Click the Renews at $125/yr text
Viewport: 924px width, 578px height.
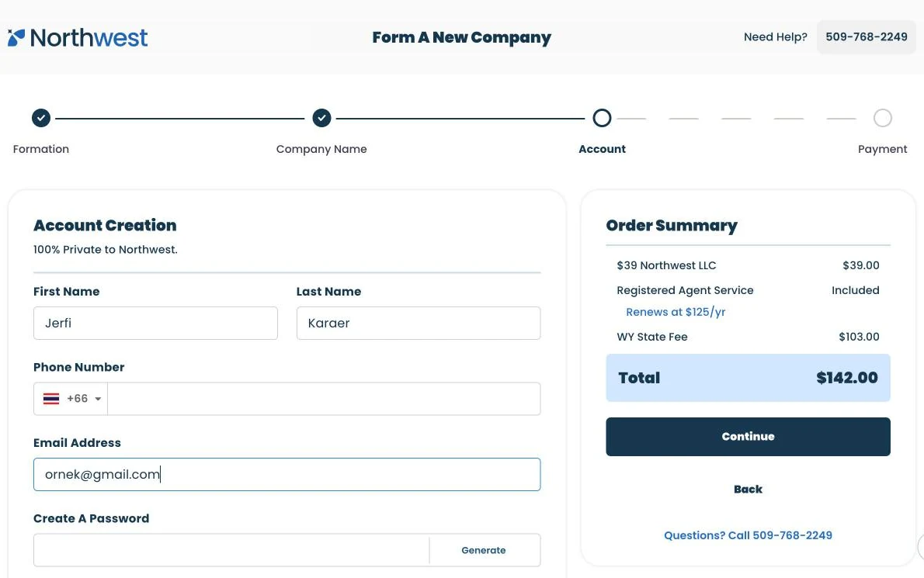tap(676, 312)
